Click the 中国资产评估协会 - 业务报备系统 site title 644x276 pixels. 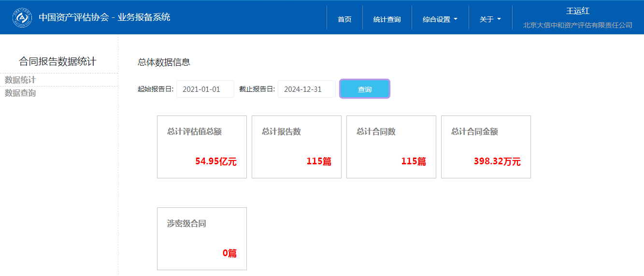click(x=104, y=17)
